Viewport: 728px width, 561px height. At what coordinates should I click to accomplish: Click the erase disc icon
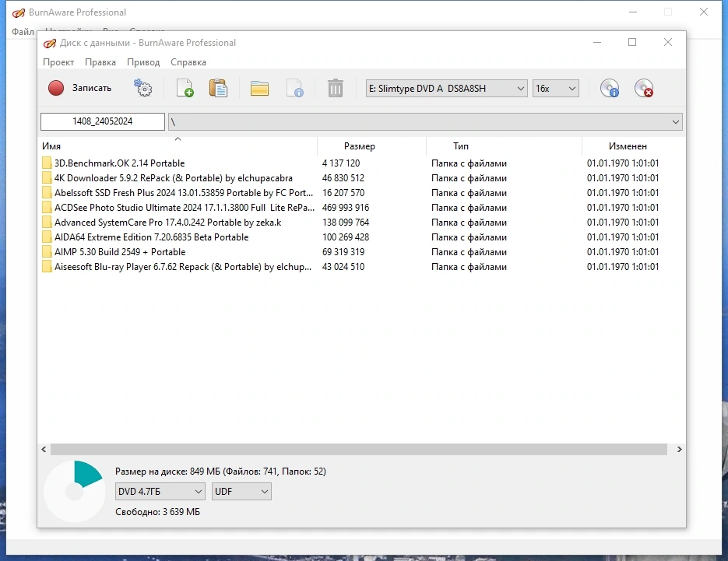point(643,88)
